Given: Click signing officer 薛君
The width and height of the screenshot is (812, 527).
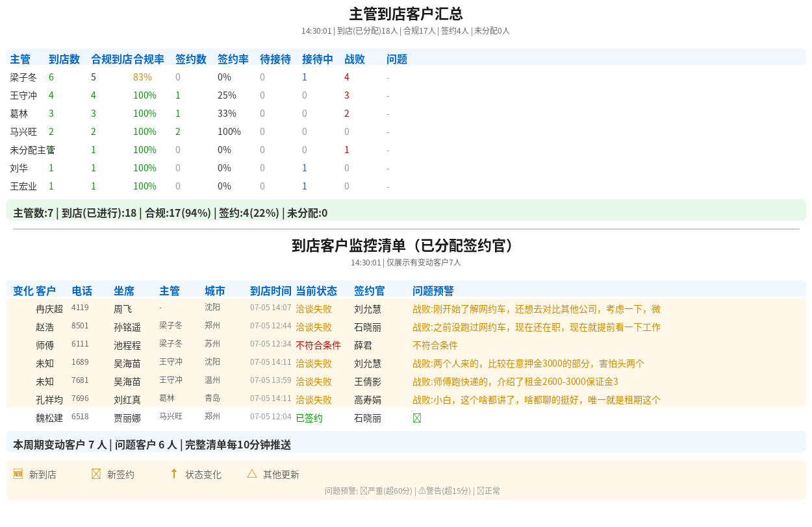Looking at the screenshot, I should (363, 345).
